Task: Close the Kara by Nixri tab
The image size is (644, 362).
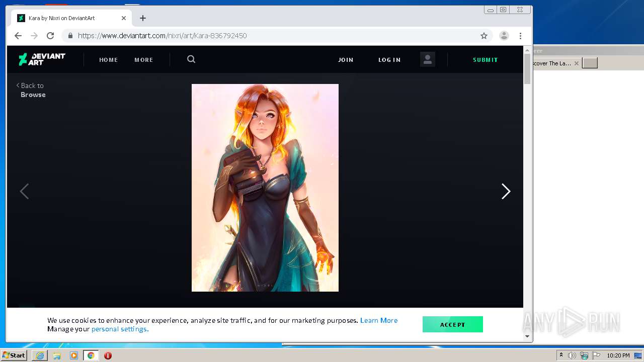Action: 124,18
